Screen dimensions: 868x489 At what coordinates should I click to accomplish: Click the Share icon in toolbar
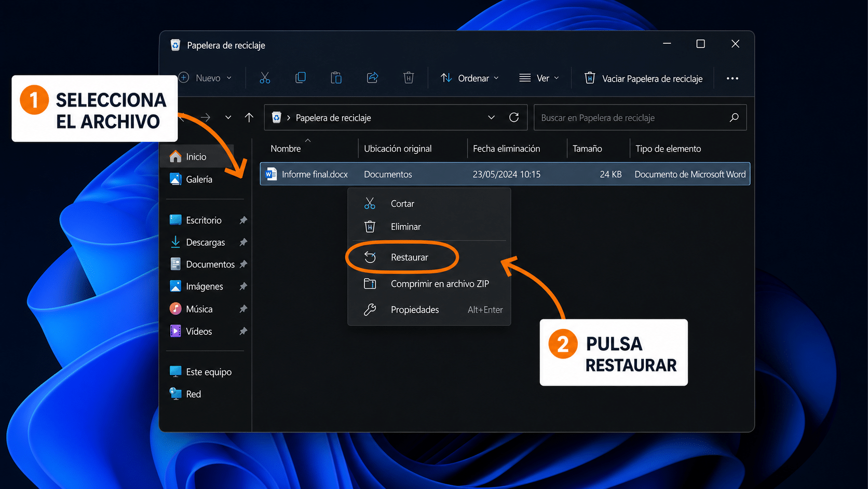pyautogui.click(x=372, y=78)
